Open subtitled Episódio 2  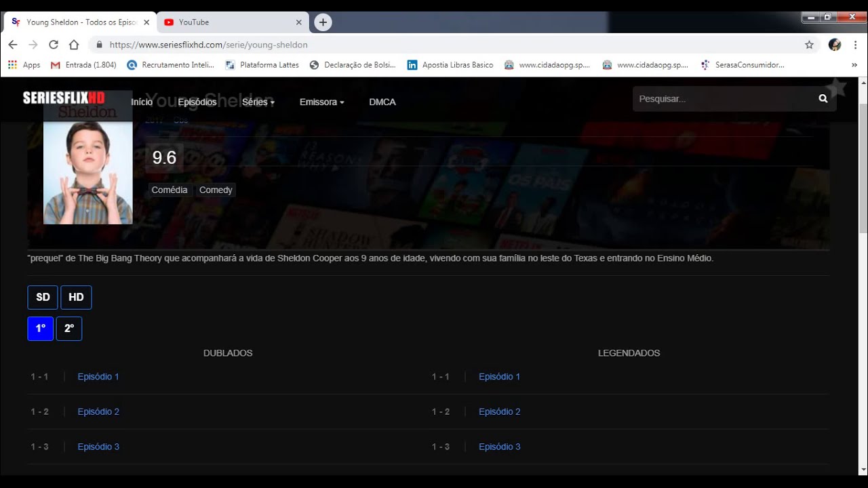[500, 412]
